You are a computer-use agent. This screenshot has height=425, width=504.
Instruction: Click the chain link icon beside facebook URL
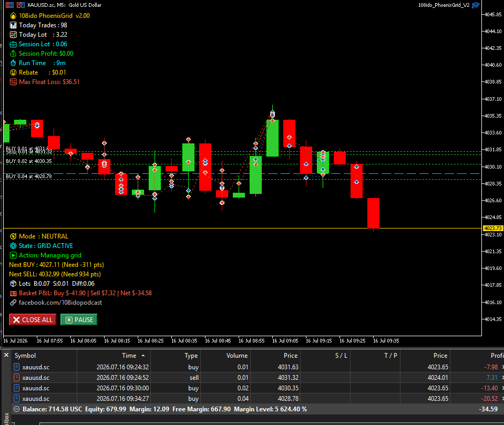[13, 303]
